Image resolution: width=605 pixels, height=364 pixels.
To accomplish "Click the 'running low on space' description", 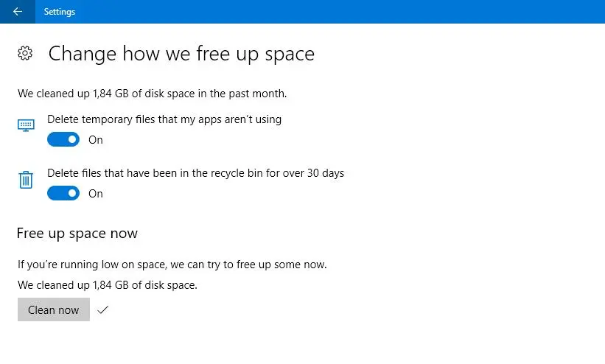I will [172, 265].
